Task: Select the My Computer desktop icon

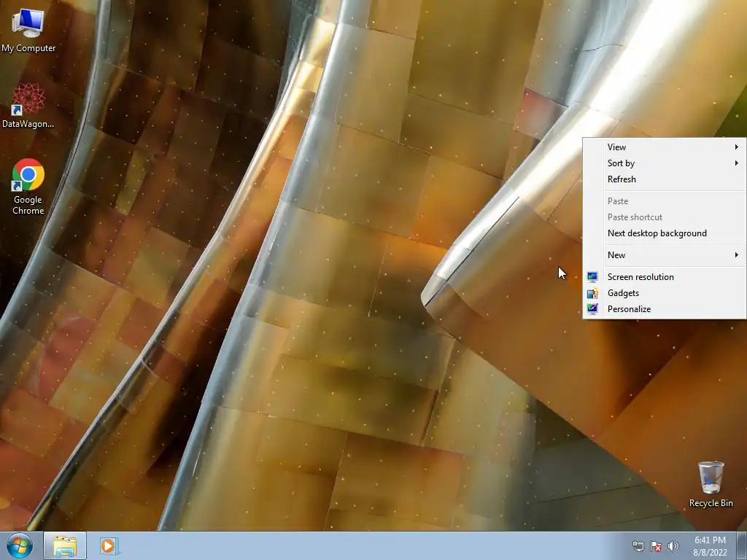Action: click(28, 30)
